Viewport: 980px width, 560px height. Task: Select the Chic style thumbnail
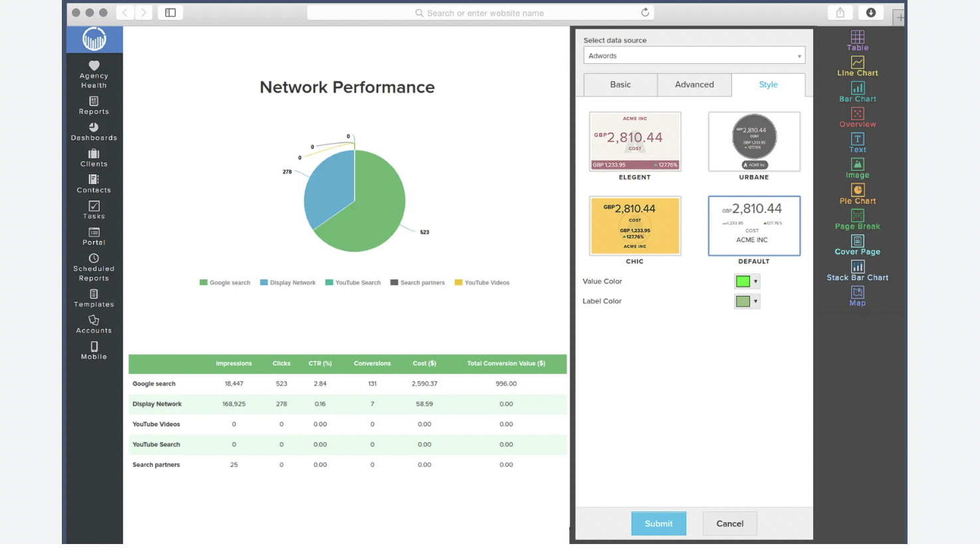coord(635,226)
